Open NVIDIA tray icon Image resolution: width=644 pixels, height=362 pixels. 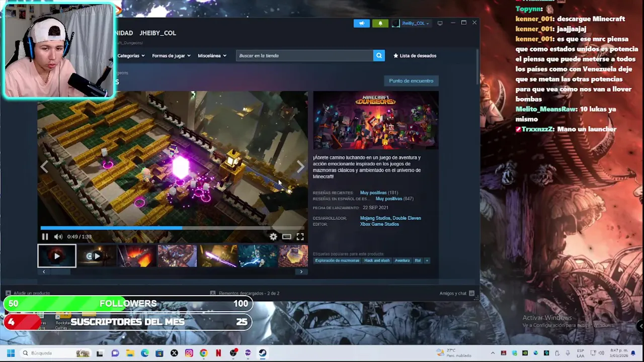[x=525, y=353]
